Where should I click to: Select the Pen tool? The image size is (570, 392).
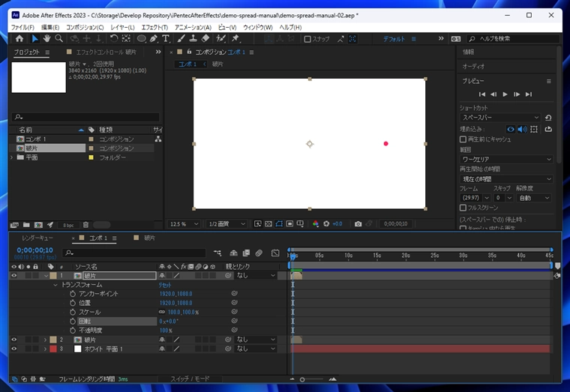click(x=154, y=38)
